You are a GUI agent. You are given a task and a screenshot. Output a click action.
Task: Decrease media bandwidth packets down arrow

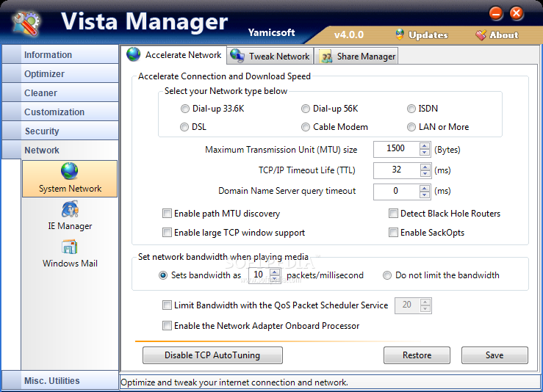pyautogui.click(x=275, y=279)
